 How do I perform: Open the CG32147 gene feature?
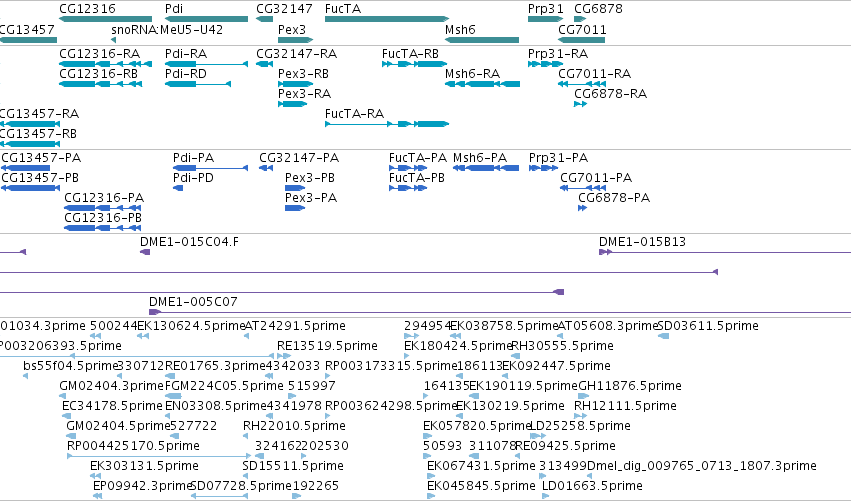(x=264, y=19)
